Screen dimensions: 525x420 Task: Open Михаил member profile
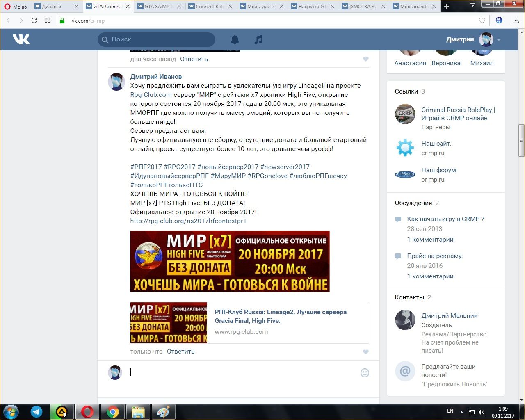[482, 63]
